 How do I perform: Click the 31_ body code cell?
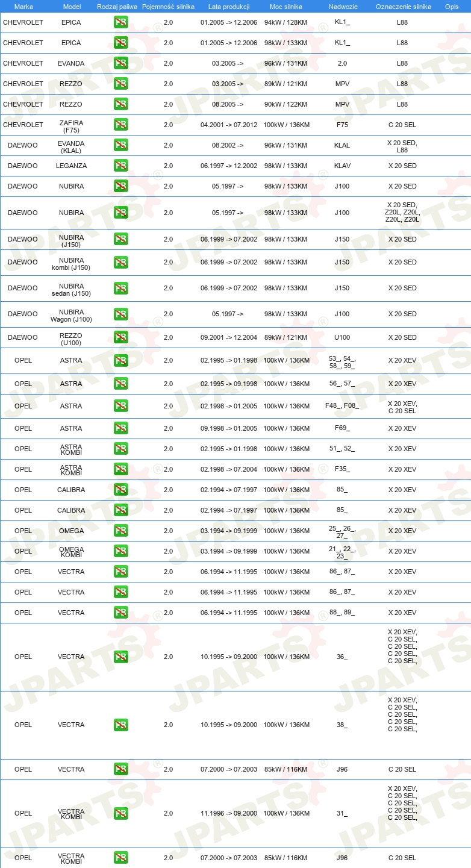click(342, 813)
